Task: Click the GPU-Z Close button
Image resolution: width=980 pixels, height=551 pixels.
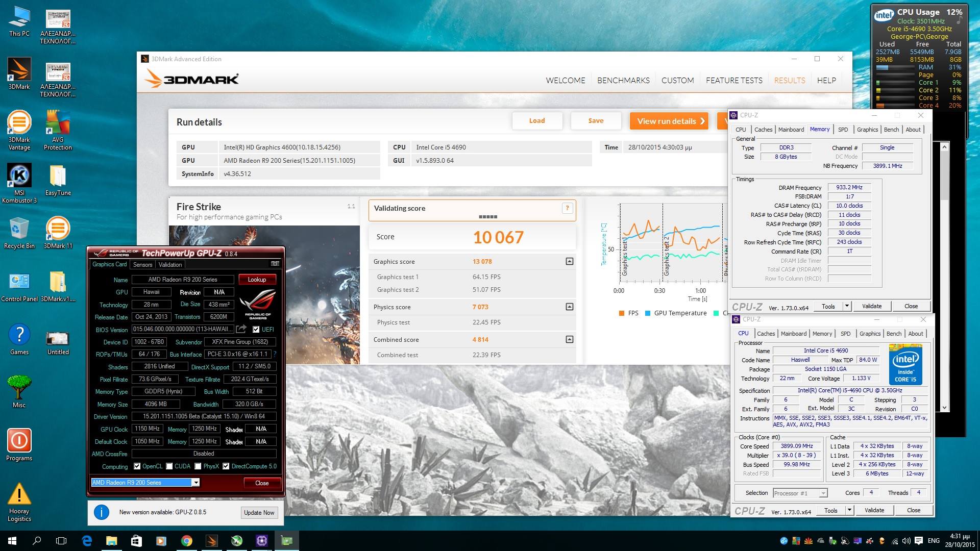Action: 262,483
